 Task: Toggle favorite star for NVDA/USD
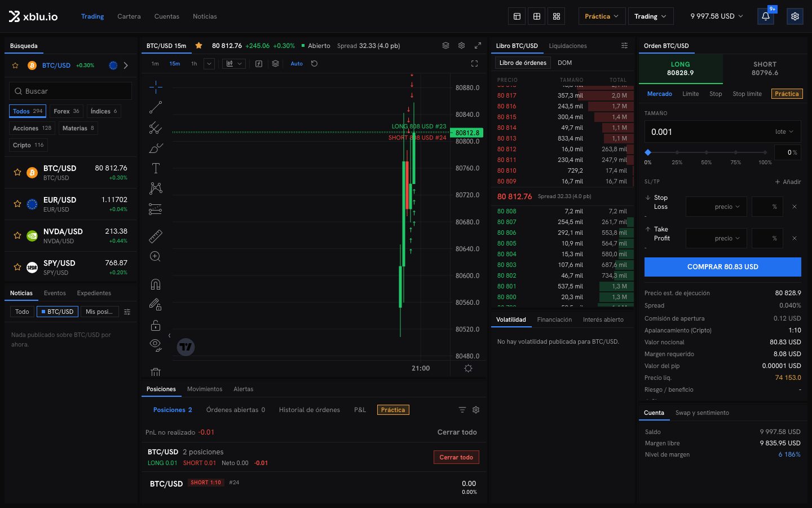click(17, 235)
